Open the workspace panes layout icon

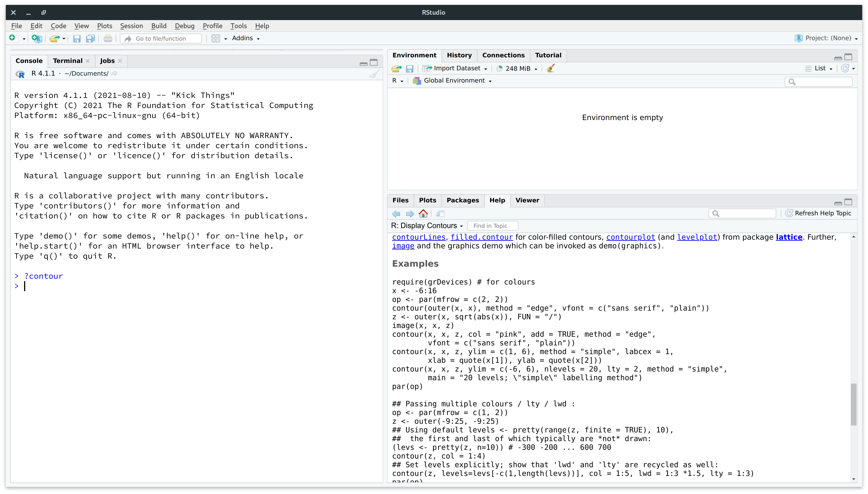point(216,38)
